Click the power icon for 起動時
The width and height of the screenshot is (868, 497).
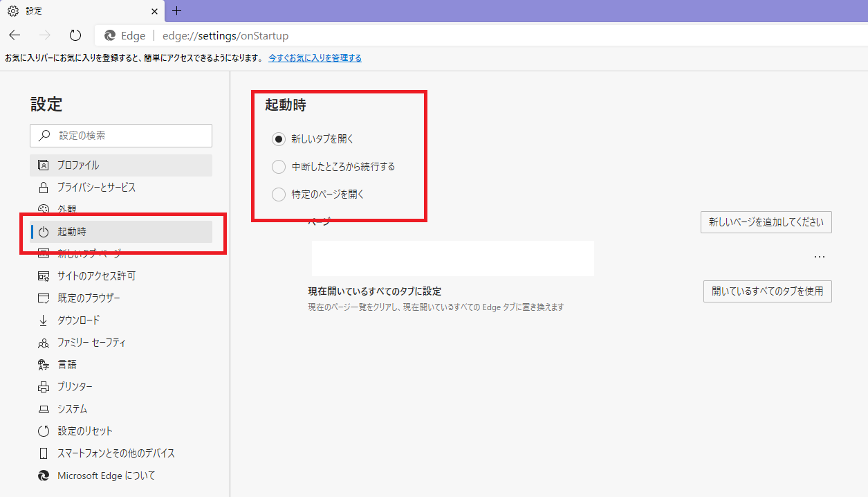pos(44,232)
